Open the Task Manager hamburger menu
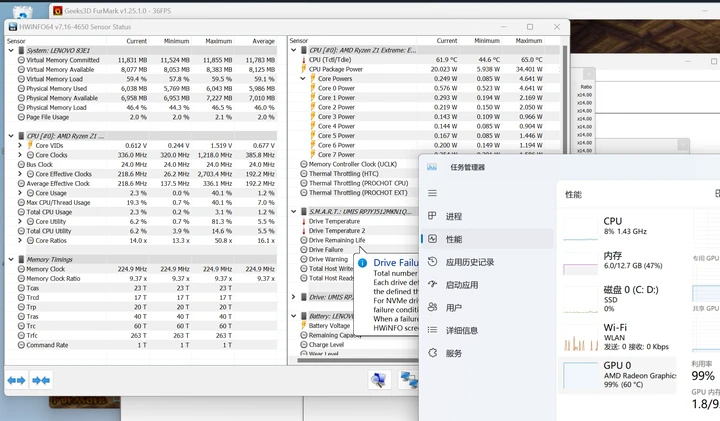This screenshot has width=720, height=421. click(433, 193)
